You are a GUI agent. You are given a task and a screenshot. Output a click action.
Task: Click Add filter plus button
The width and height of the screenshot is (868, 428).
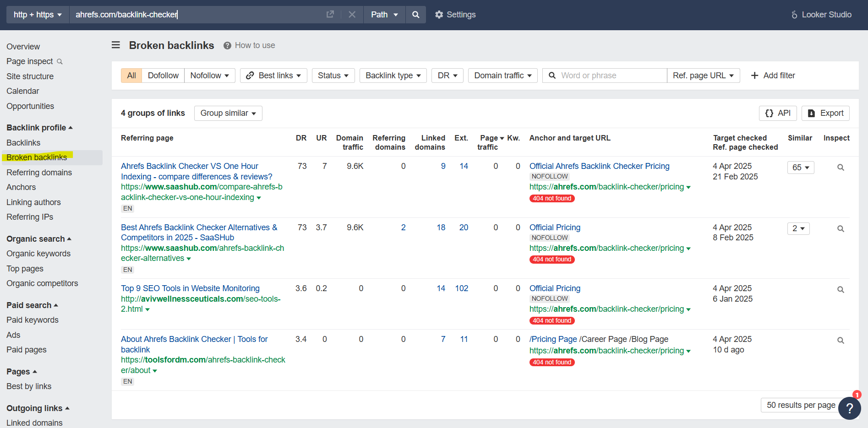[773, 76]
